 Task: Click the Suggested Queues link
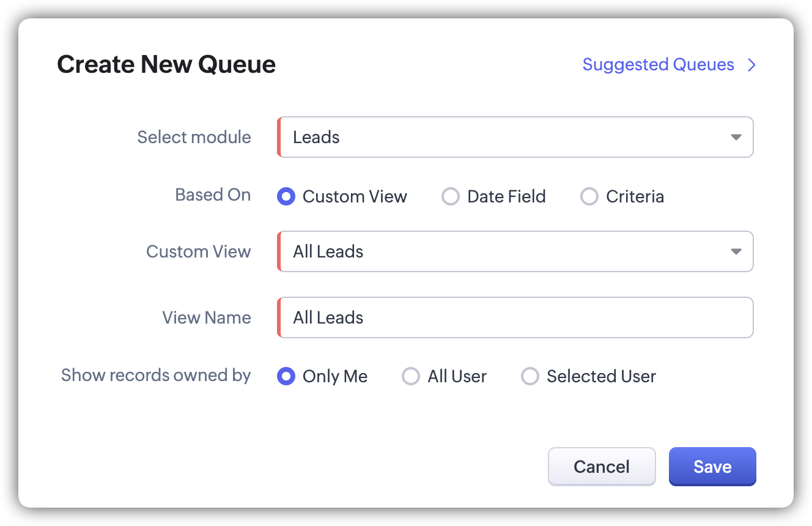click(658, 65)
